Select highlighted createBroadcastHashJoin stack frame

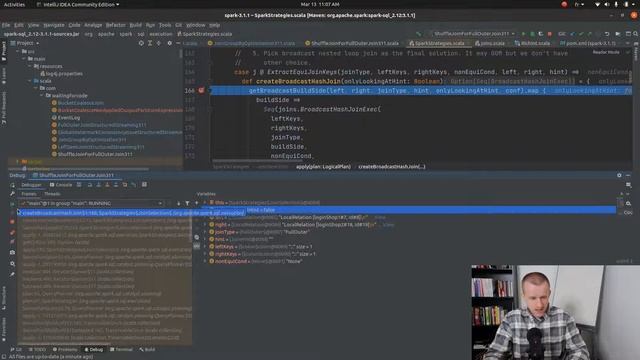(131, 213)
